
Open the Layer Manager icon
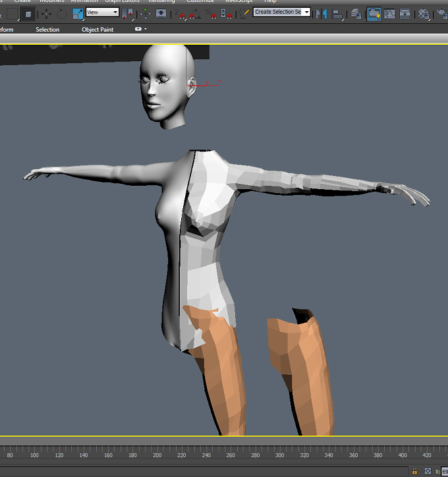356,14
